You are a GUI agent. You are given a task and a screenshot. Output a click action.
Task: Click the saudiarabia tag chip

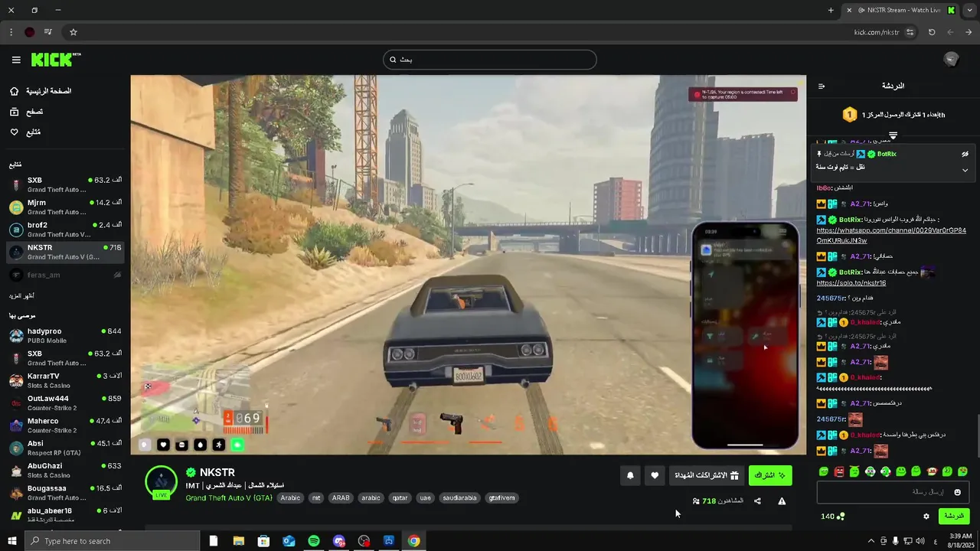pos(460,497)
